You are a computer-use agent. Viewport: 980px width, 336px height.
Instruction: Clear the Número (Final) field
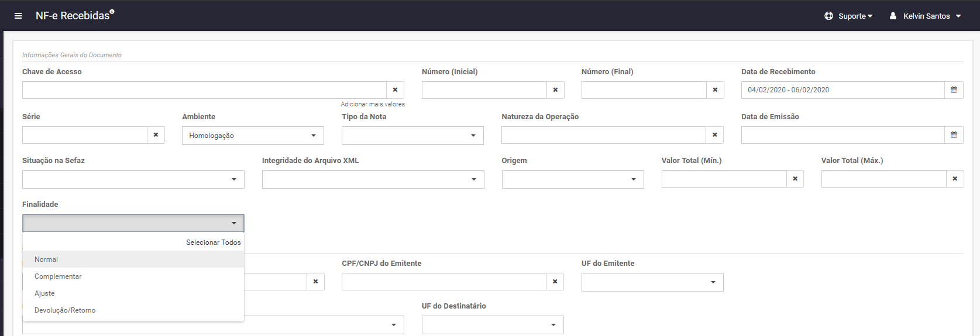click(715, 90)
